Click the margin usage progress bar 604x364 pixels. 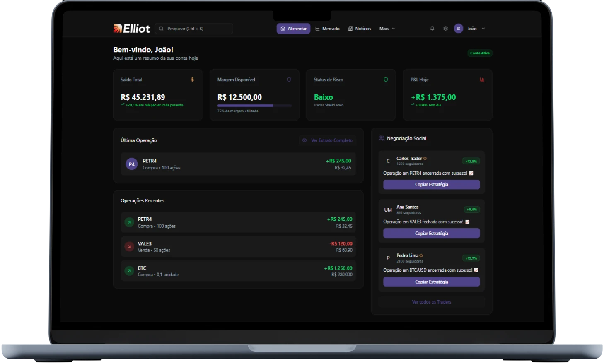(x=254, y=106)
